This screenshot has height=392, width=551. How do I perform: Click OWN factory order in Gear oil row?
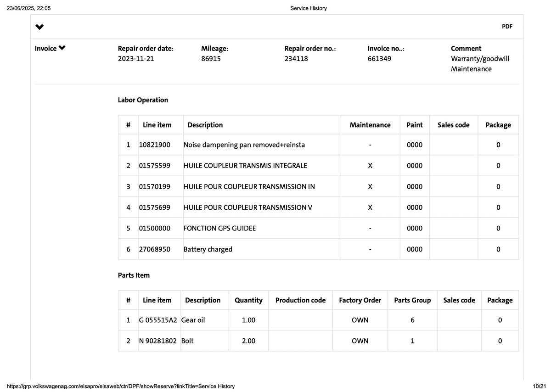click(360, 320)
